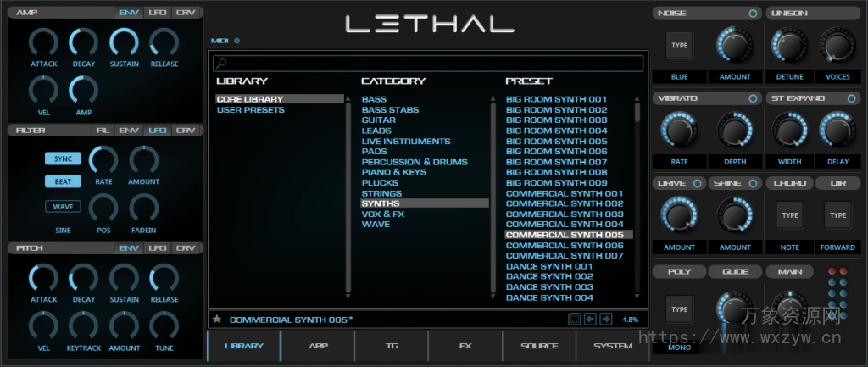Toggle the Filter LFO Sync button
The width and height of the screenshot is (868, 367).
[x=63, y=158]
